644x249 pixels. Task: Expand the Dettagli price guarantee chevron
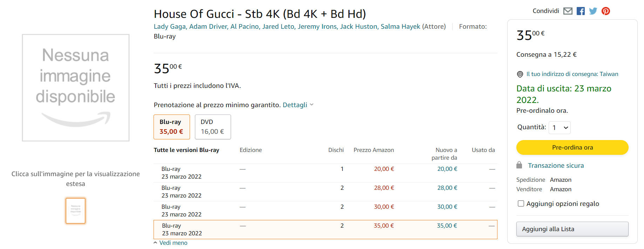point(312,105)
